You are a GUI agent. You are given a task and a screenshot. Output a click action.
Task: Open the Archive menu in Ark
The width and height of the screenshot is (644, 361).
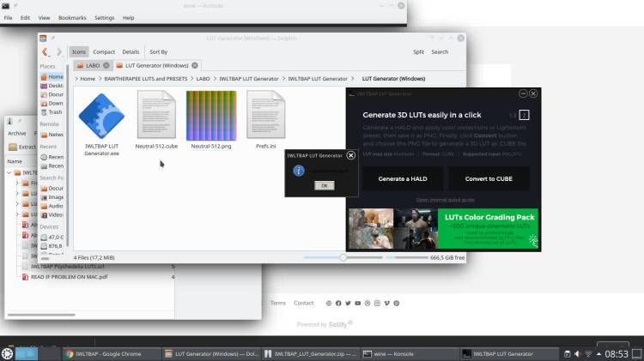pyautogui.click(x=17, y=133)
